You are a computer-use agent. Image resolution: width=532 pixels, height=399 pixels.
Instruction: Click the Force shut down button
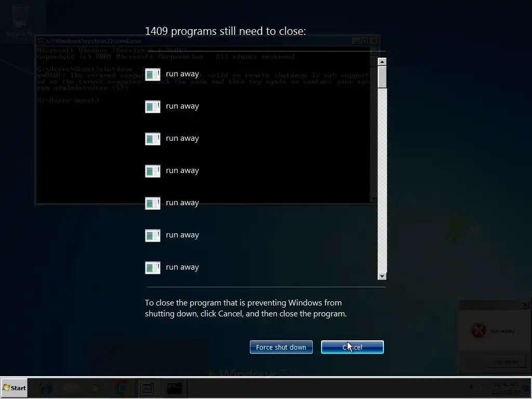point(281,347)
